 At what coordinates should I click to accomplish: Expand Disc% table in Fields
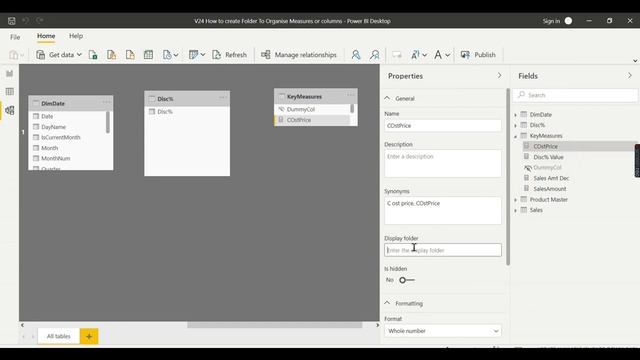coord(516,126)
